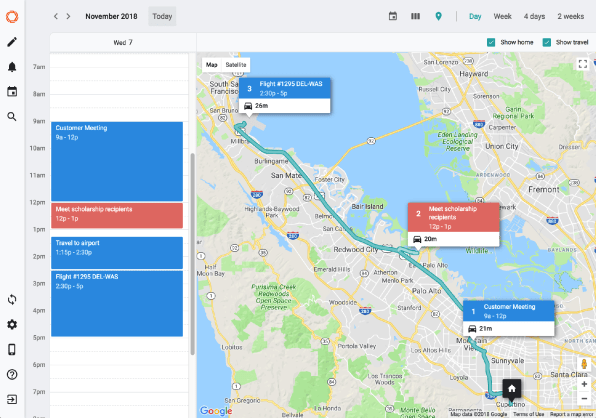Go to previous day with left chevron
This screenshot has height=418, width=596.
[x=56, y=16]
